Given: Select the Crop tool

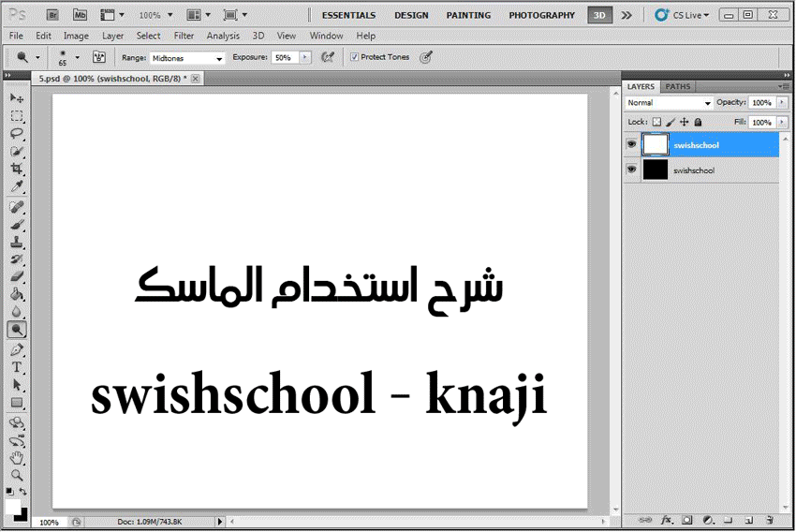Looking at the screenshot, I should click(x=17, y=170).
